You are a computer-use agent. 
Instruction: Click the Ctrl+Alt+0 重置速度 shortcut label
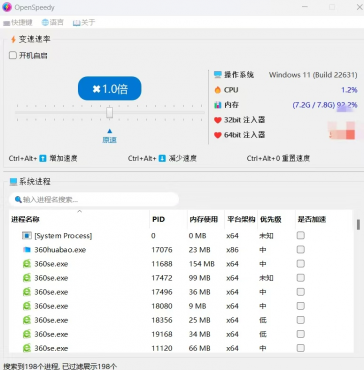coord(278,158)
